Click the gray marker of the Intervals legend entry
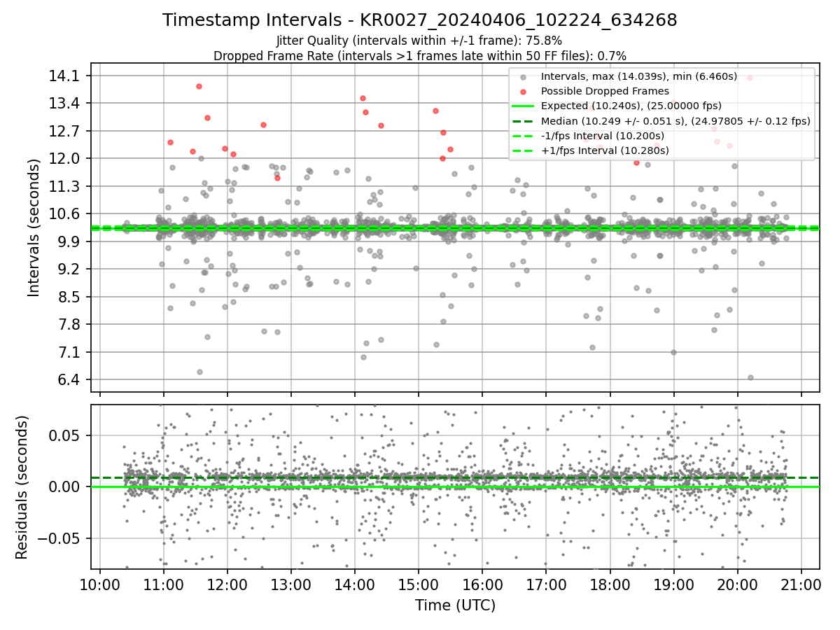Viewport: 840px width, 630px height. coord(524,76)
